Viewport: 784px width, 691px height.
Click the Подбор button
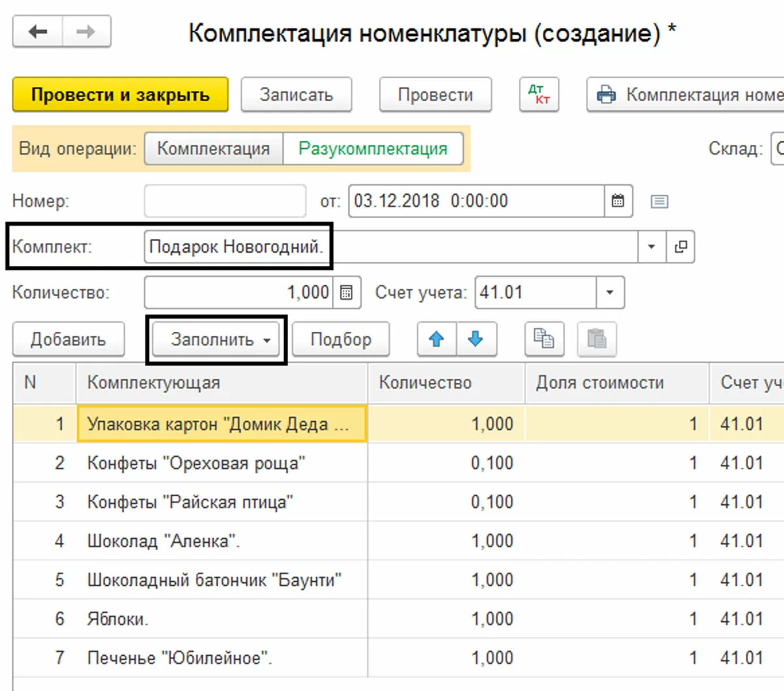click(x=340, y=340)
